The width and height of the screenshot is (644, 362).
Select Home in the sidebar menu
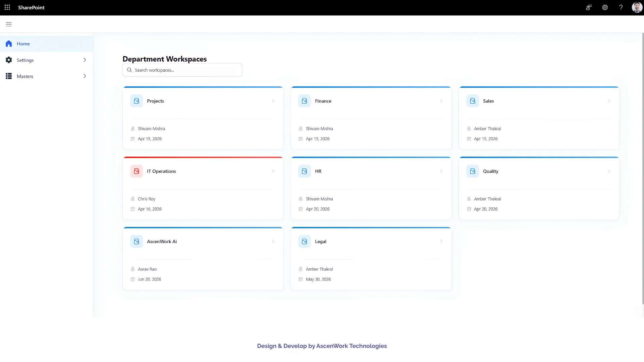(x=47, y=44)
